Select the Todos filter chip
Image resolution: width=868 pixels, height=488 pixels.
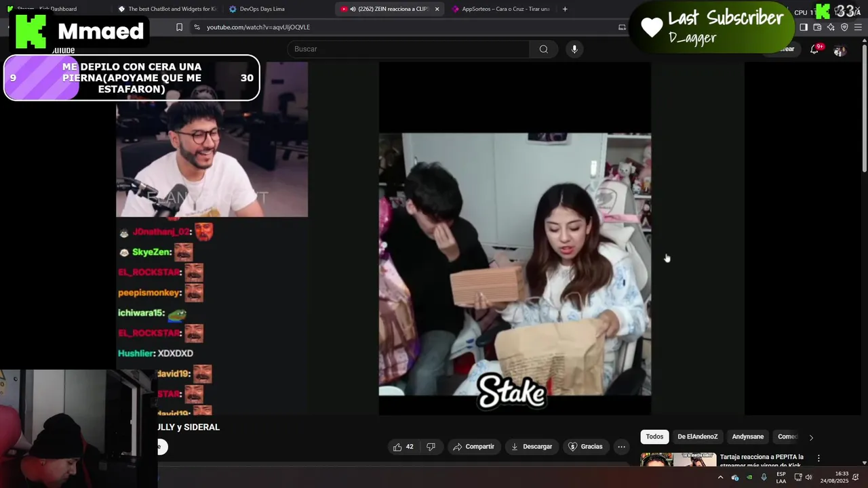pyautogui.click(x=654, y=436)
